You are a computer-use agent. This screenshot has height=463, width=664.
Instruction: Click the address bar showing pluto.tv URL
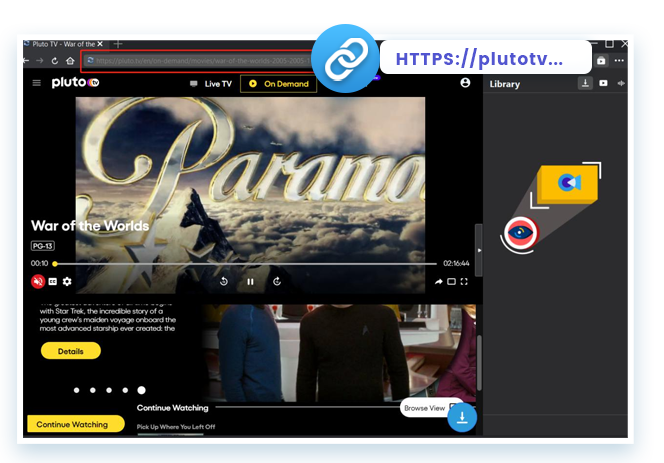tap(199, 61)
